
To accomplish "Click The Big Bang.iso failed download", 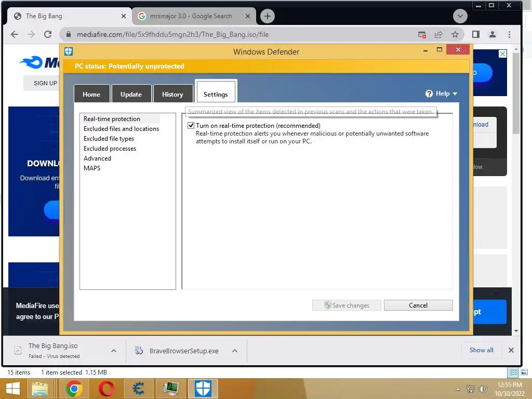I will [x=54, y=351].
